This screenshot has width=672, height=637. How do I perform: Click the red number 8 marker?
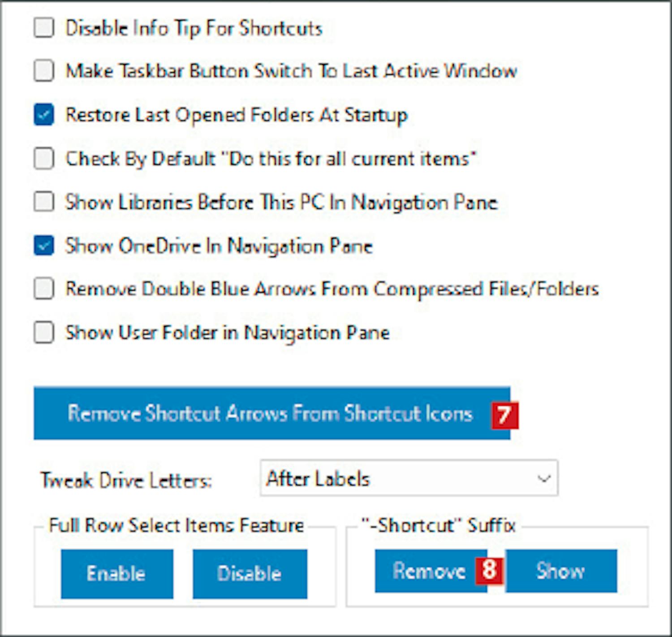[x=489, y=570]
